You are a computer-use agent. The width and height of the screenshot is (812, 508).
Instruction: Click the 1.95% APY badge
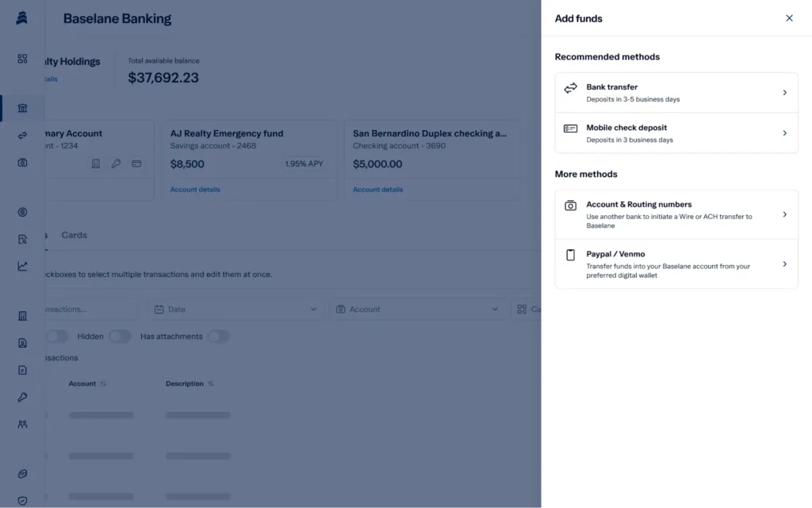click(x=304, y=164)
